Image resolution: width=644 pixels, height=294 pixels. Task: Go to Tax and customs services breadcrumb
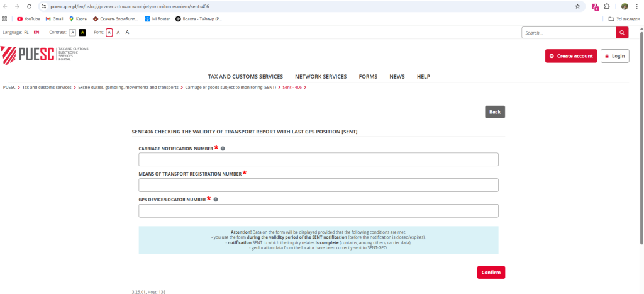(47, 87)
